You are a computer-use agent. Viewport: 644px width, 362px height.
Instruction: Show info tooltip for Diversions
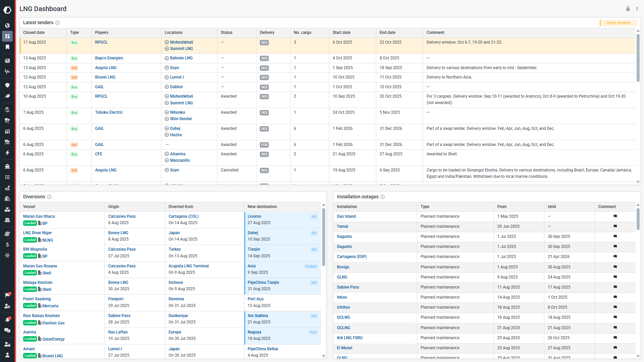pos(49,197)
